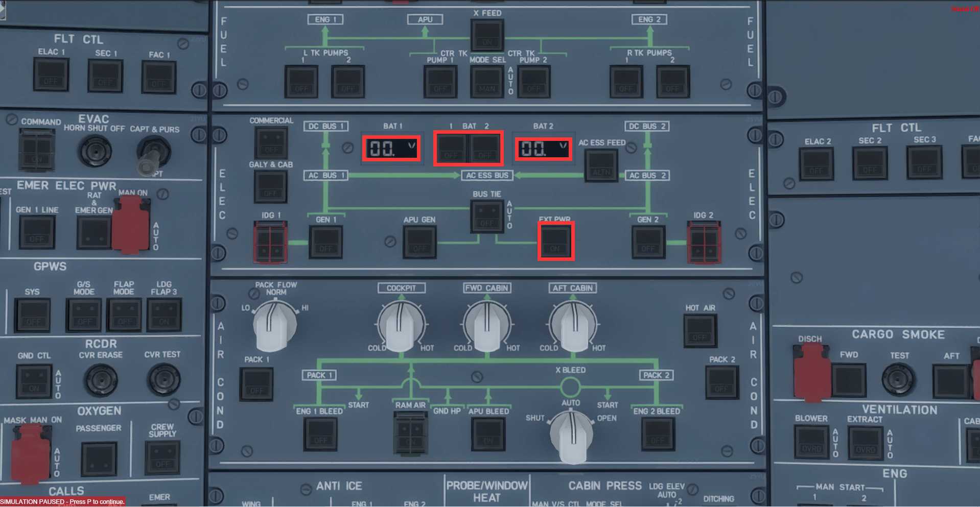The width and height of the screenshot is (980, 507).
Task: Toggle the BAT 1 pushbutton
Action: point(451,149)
